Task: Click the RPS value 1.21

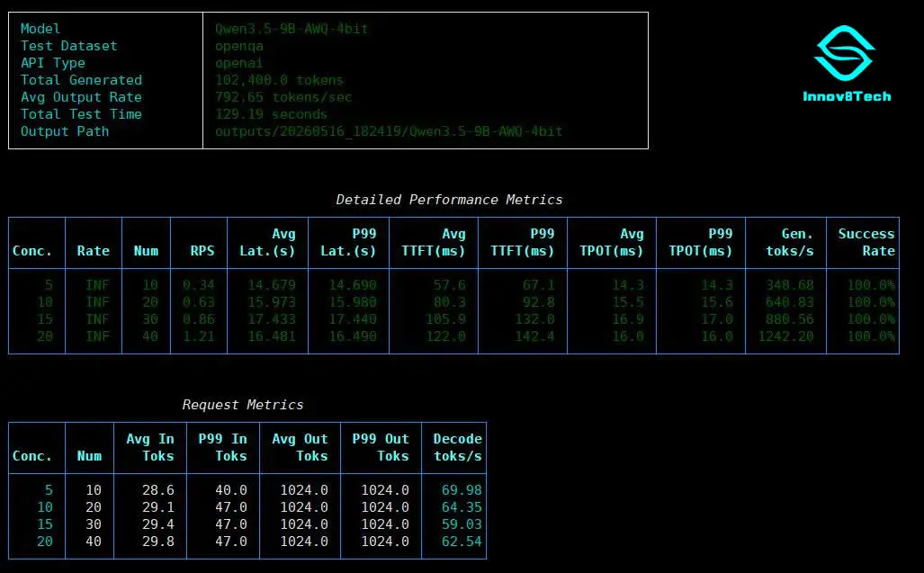Action: (199, 336)
